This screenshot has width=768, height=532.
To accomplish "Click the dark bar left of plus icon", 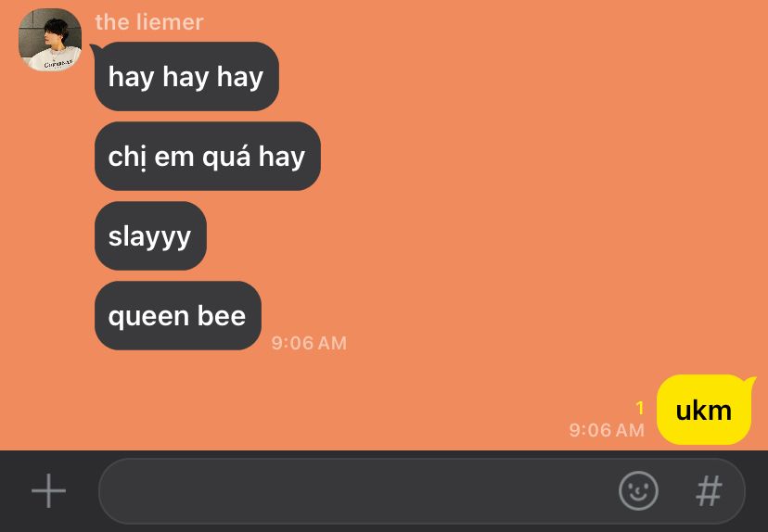I will click(x=15, y=491).
